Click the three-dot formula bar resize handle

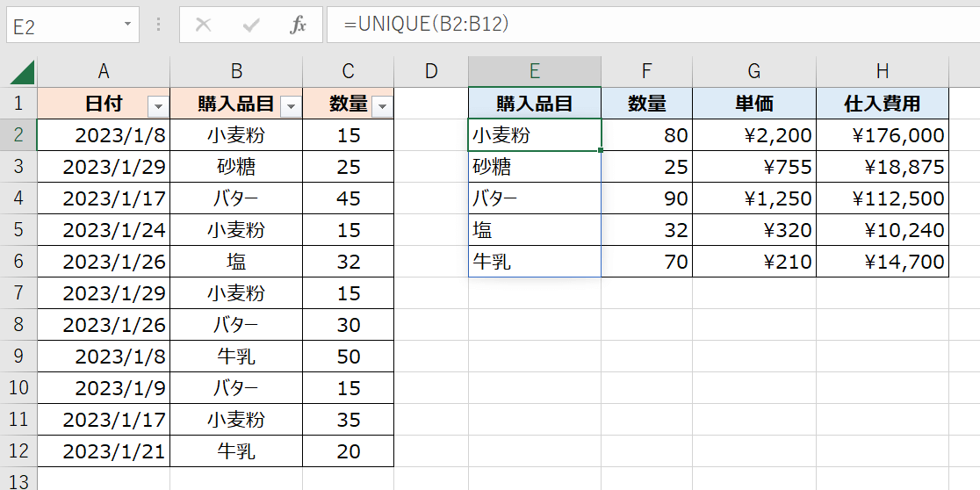pos(159,25)
